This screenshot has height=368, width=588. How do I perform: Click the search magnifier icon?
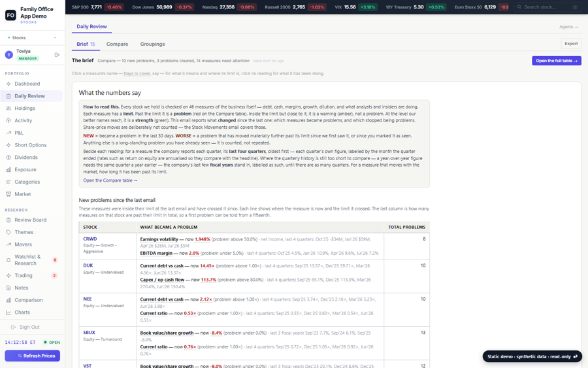[519, 7]
